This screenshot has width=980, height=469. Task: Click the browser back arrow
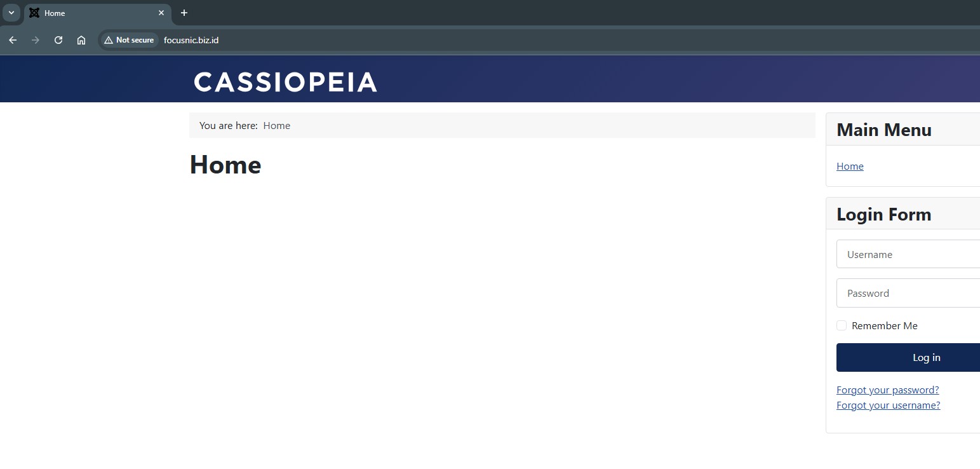[x=13, y=40]
